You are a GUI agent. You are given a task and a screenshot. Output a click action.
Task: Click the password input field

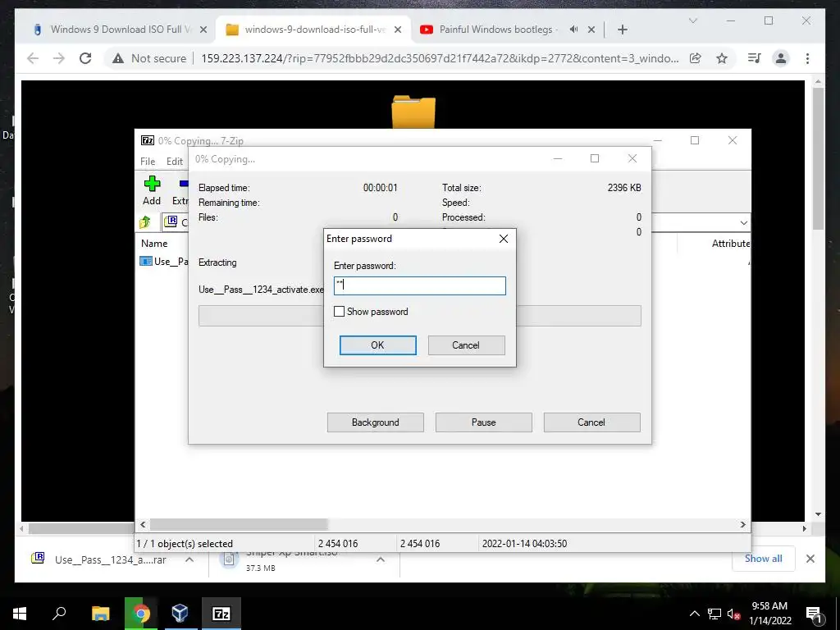(419, 285)
